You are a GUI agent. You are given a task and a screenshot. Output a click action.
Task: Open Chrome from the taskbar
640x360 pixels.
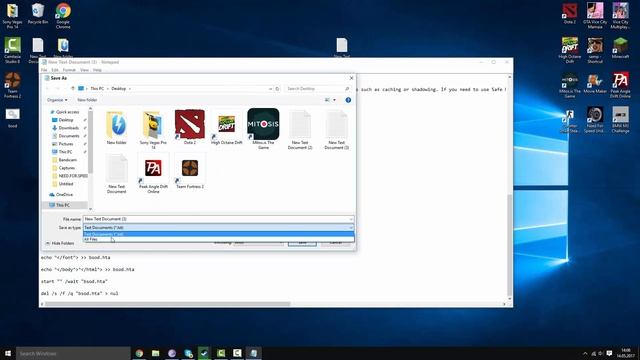(x=139, y=353)
